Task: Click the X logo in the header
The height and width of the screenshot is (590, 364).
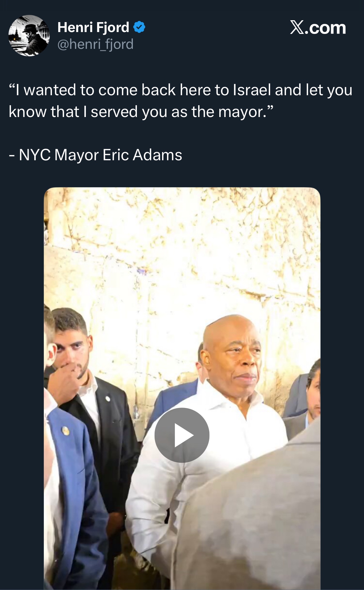Action: [297, 27]
